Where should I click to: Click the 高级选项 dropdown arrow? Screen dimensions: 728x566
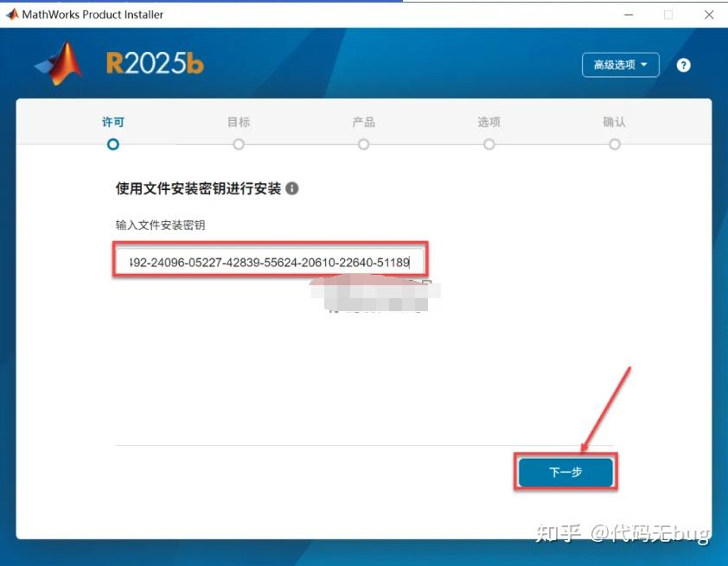coord(645,65)
